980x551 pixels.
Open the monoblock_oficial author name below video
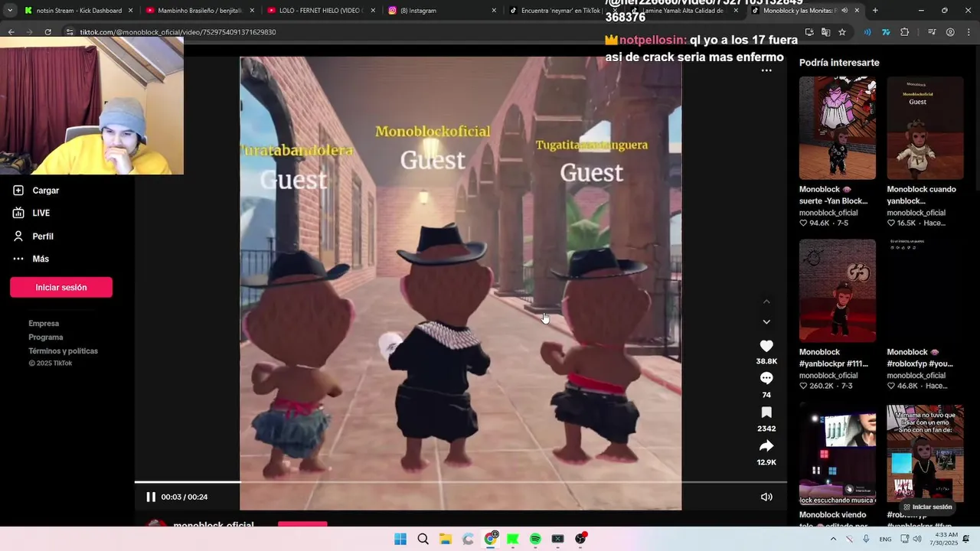[214, 525]
